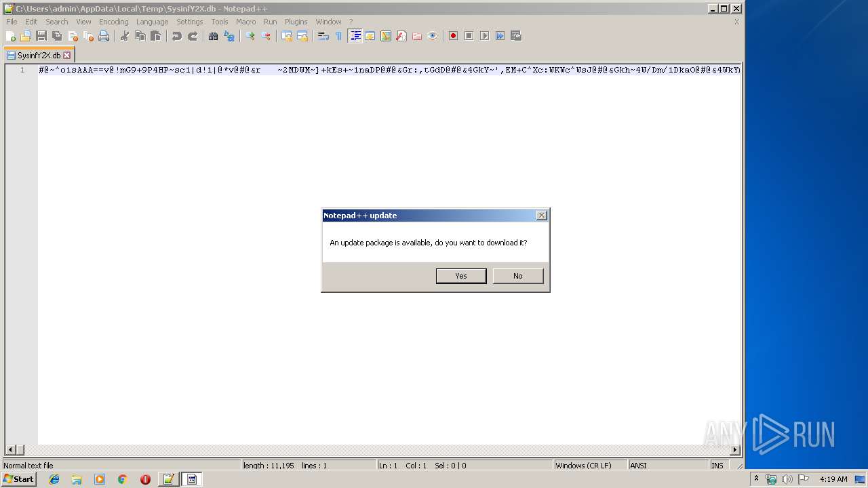Click the Print toolbar icon
The width and height of the screenshot is (868, 488).
tap(104, 36)
